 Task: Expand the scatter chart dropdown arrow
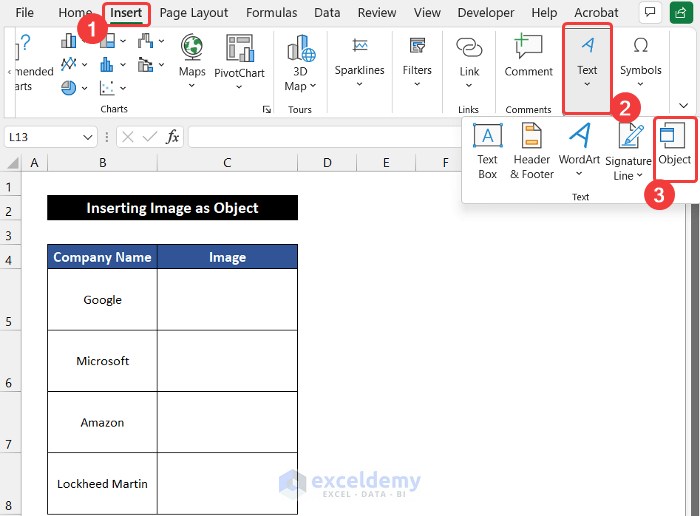pos(123,88)
